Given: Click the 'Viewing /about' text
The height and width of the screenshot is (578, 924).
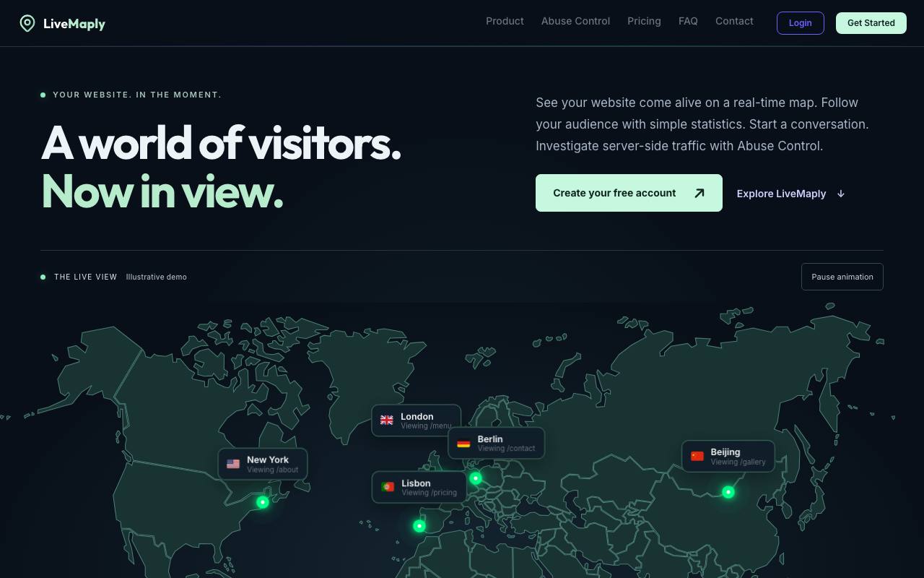Looking at the screenshot, I should (x=272, y=470).
